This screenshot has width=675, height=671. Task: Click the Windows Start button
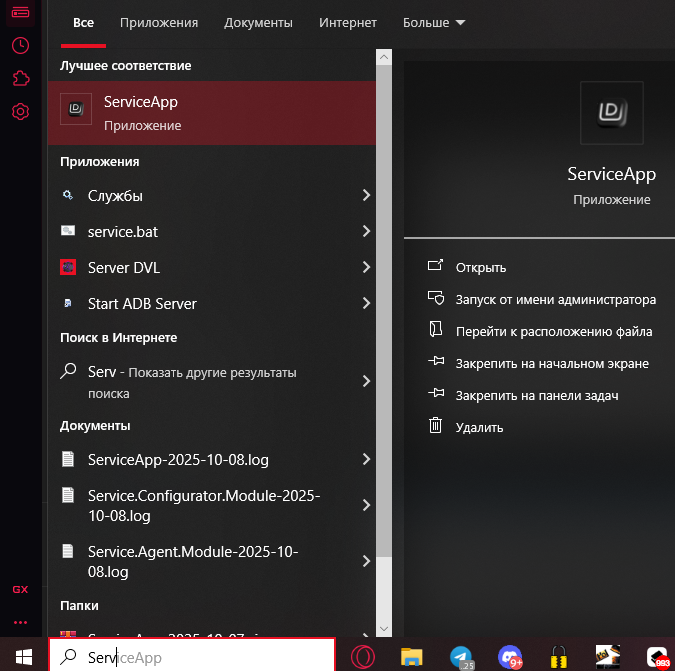pos(22,656)
